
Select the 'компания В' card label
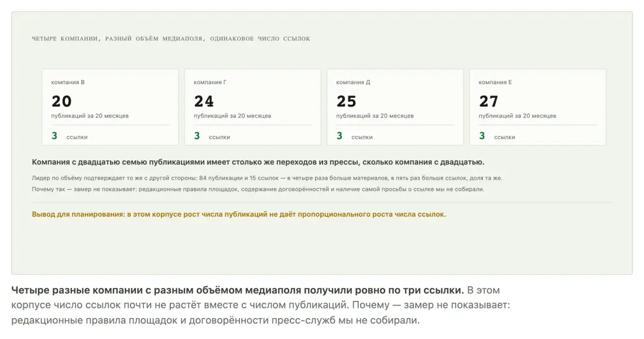pyautogui.click(x=68, y=82)
